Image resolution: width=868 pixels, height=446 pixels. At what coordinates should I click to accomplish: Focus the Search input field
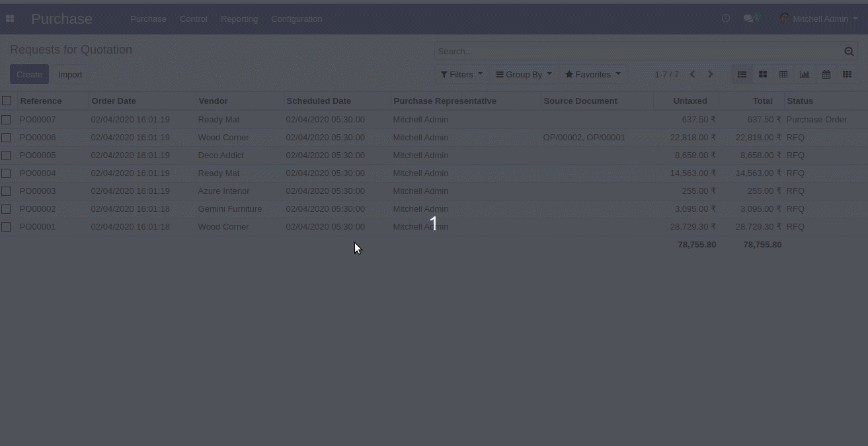coord(639,52)
